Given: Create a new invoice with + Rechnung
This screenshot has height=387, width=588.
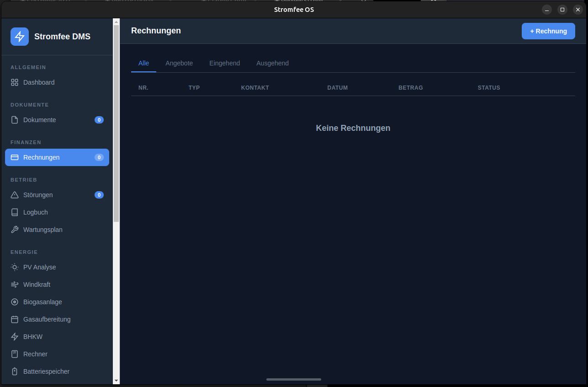Looking at the screenshot, I should 548,31.
